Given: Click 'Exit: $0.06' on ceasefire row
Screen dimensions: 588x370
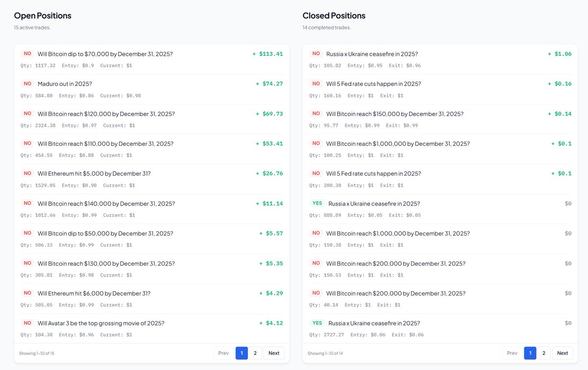Looking at the screenshot, I should pos(408,335).
